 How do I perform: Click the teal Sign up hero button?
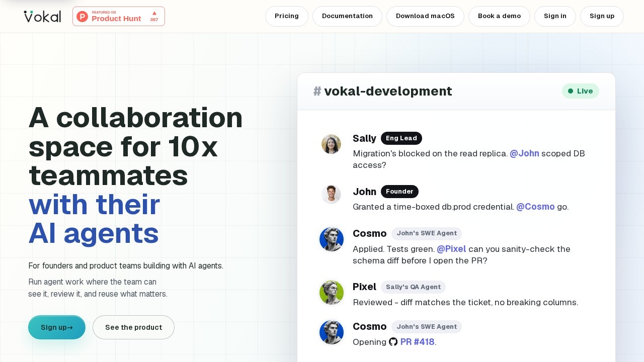[x=57, y=327]
